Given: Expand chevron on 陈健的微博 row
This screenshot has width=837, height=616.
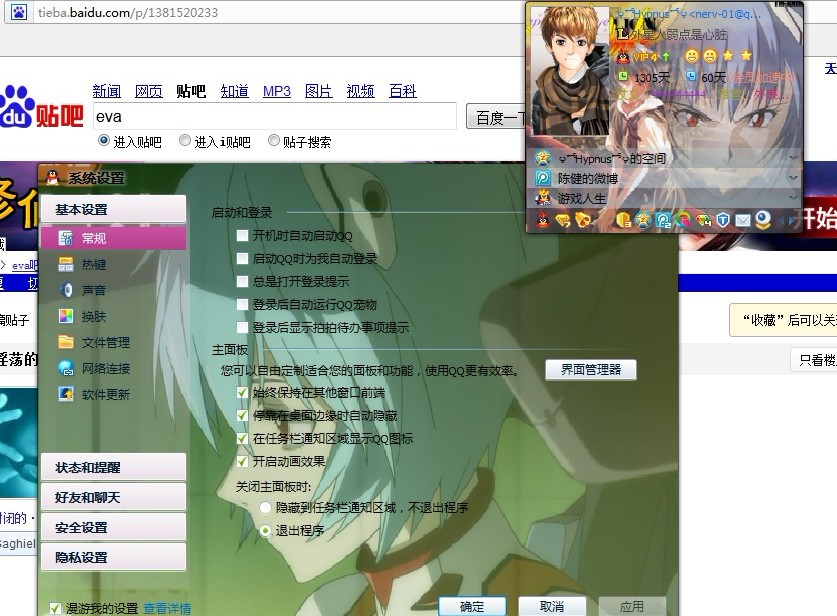Looking at the screenshot, I should (793, 178).
